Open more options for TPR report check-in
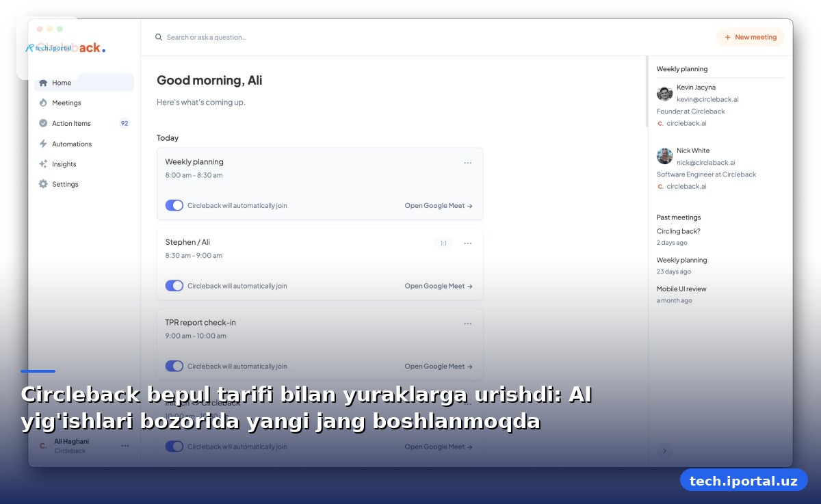Viewport: 821px width, 504px height. (468, 323)
